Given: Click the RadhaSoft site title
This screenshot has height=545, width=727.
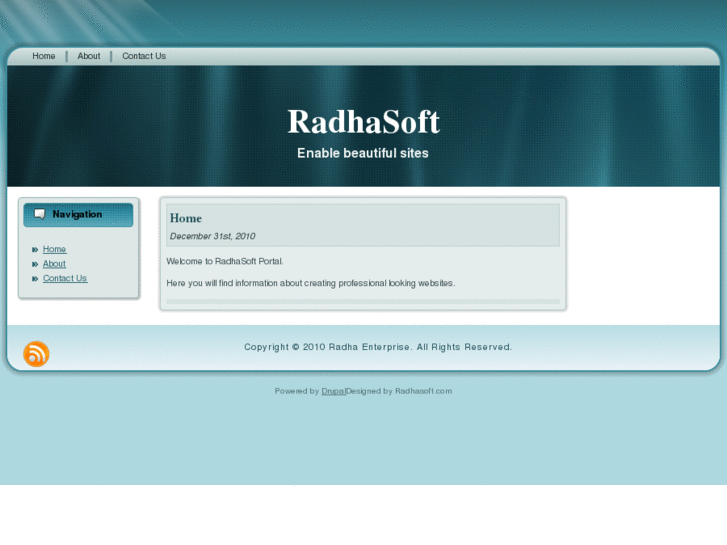Looking at the screenshot, I should tap(364, 122).
